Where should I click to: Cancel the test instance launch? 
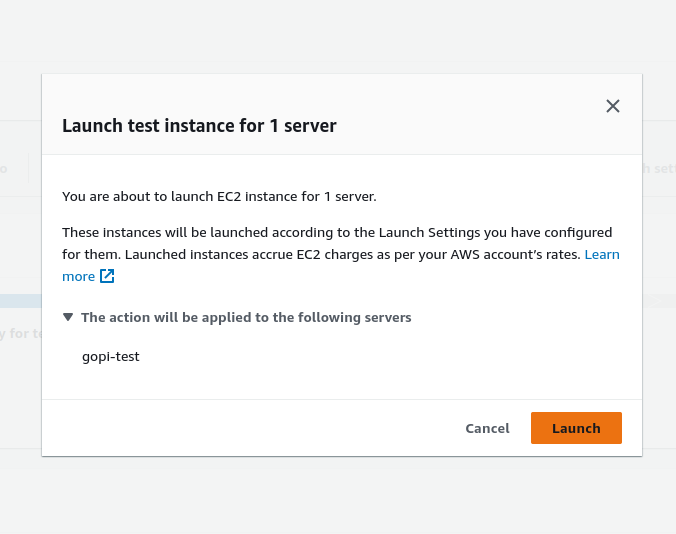click(x=487, y=428)
